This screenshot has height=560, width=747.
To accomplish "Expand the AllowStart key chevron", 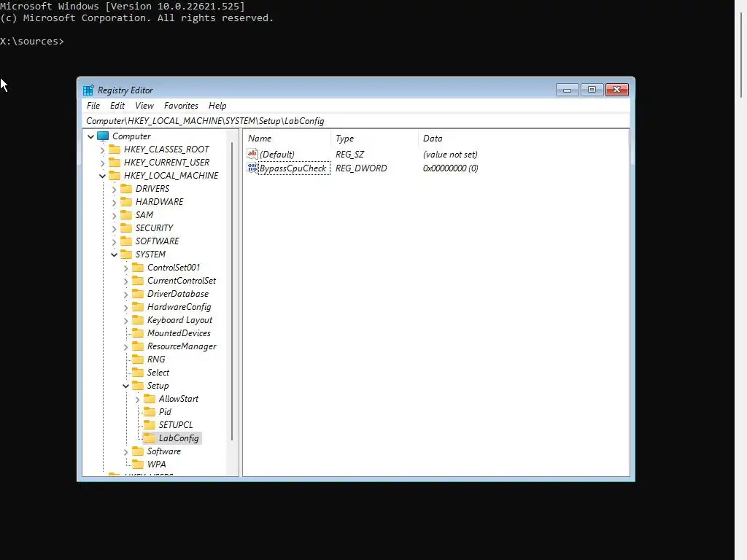I will [137, 399].
